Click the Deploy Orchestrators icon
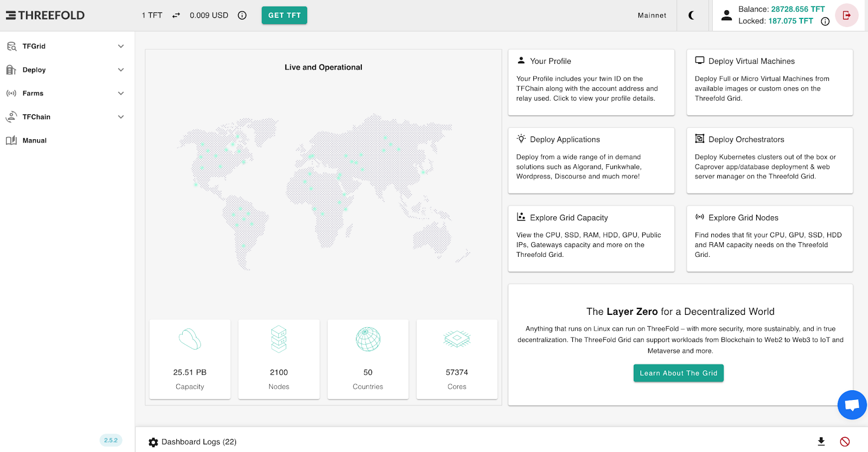This screenshot has height=452, width=868. click(700, 139)
